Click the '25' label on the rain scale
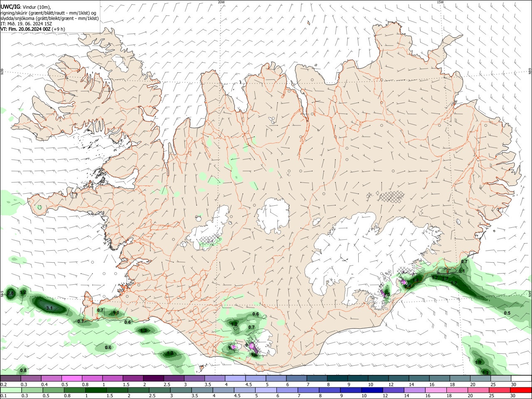This screenshot has height=399, width=532. click(x=493, y=396)
